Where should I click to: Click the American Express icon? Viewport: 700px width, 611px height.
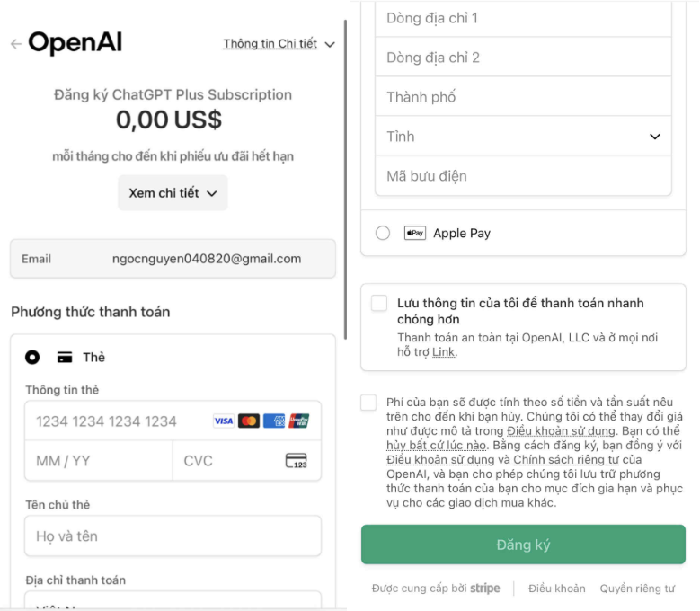pyautogui.click(x=274, y=421)
